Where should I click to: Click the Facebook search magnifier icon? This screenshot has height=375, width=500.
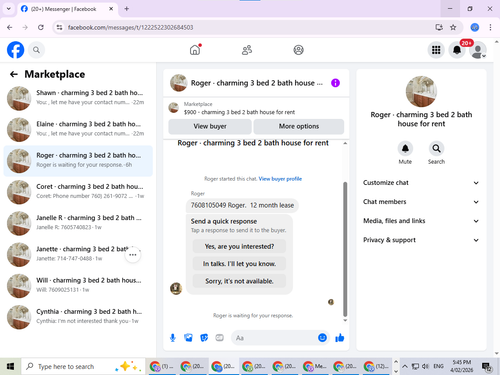click(36, 50)
